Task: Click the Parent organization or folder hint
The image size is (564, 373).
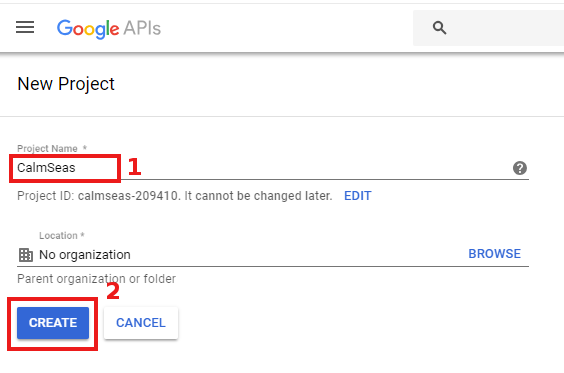Action: tap(96, 279)
